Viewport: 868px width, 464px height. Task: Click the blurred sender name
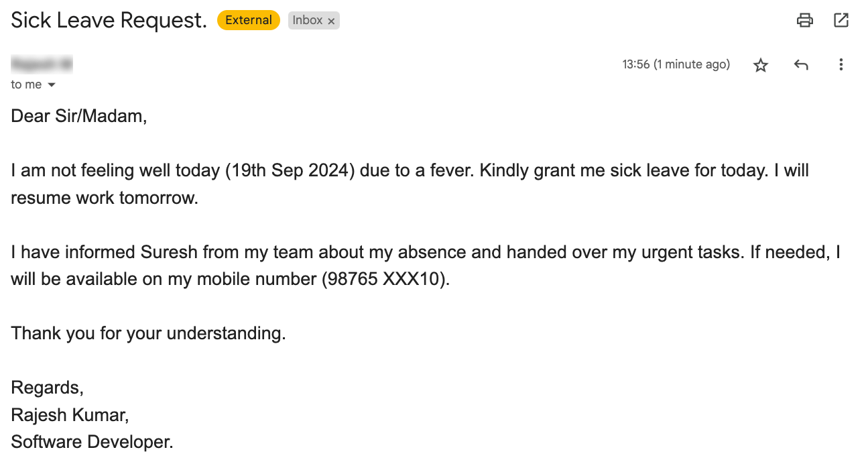(x=42, y=64)
